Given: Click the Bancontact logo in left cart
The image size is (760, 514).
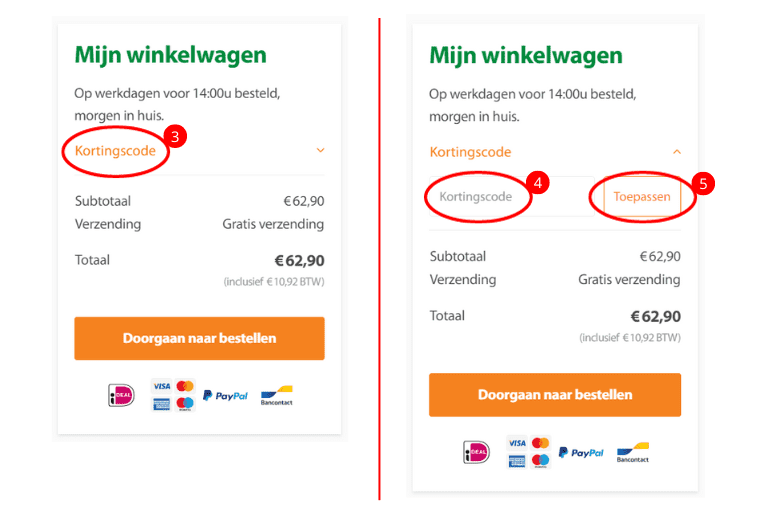Looking at the screenshot, I should [x=277, y=396].
